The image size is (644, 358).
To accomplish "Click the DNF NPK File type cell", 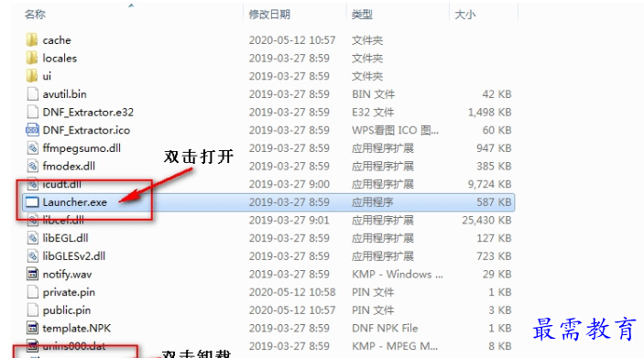I will 385,329.
